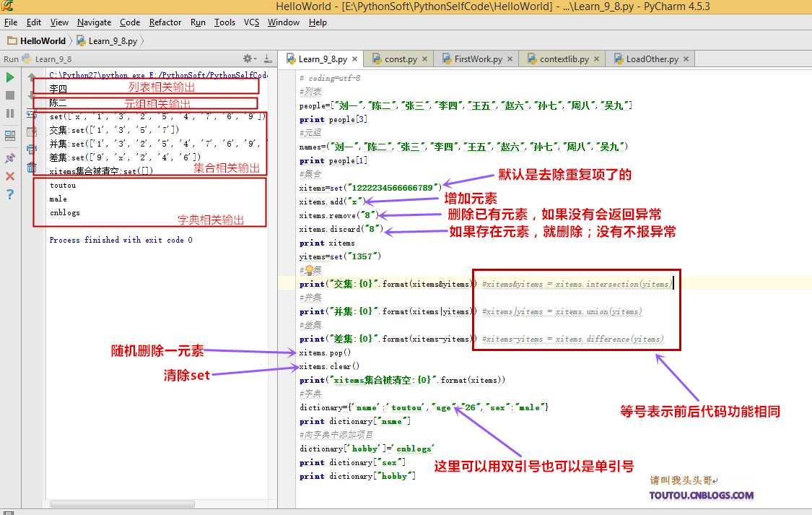This screenshot has height=515, width=812.
Task: Click the Up the Stack Trace arrow icon
Action: tap(31, 77)
